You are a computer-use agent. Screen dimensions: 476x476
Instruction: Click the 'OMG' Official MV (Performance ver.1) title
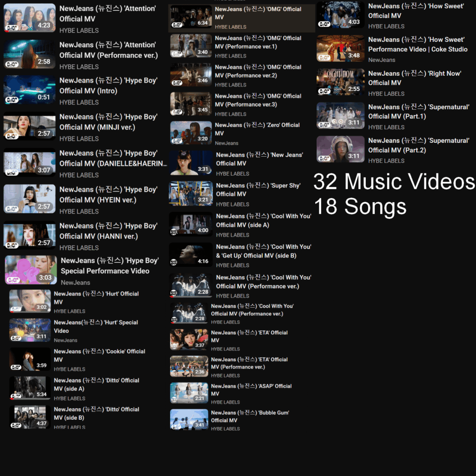(258, 42)
